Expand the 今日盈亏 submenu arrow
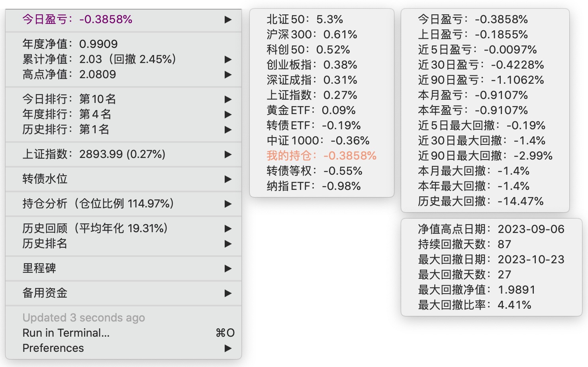The width and height of the screenshot is (588, 367). click(x=228, y=20)
